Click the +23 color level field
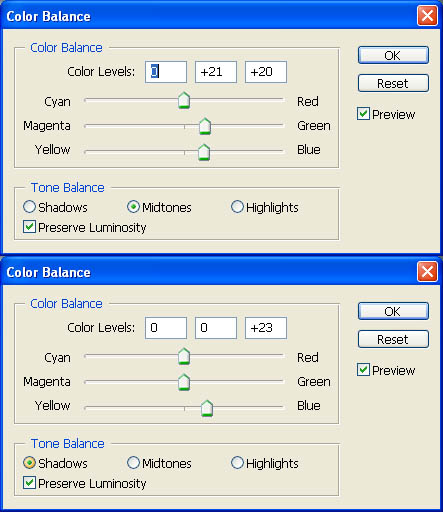 (266, 328)
